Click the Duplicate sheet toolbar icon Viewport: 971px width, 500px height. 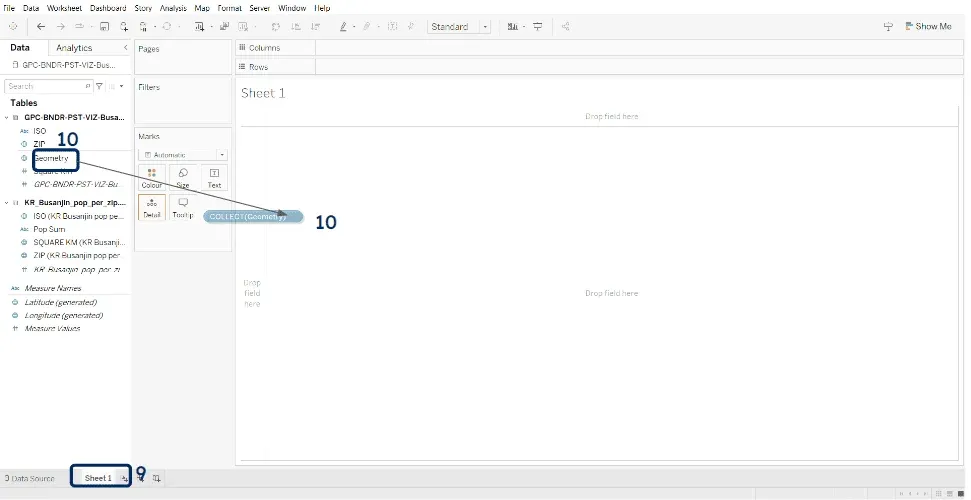click(x=224, y=27)
